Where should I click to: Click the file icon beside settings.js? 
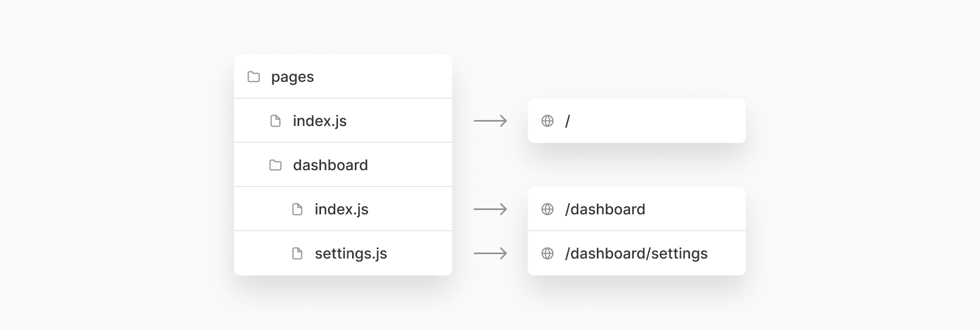298,253
